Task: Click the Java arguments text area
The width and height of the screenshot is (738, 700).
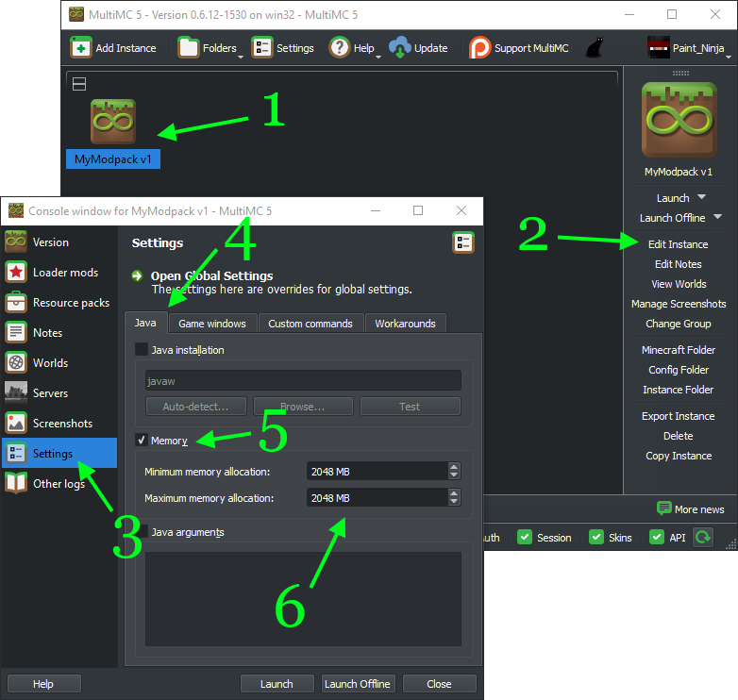Action: 303,599
